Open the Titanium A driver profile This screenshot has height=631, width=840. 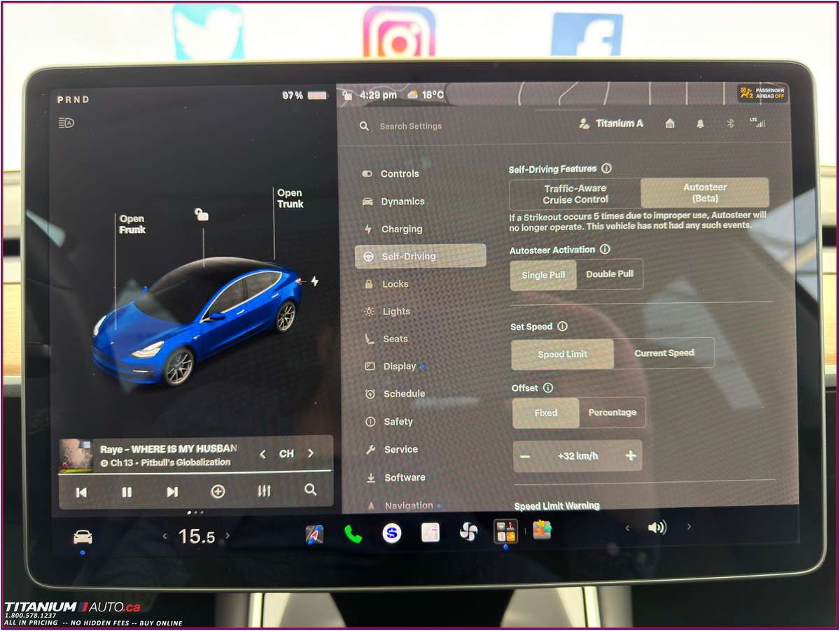pos(611,123)
